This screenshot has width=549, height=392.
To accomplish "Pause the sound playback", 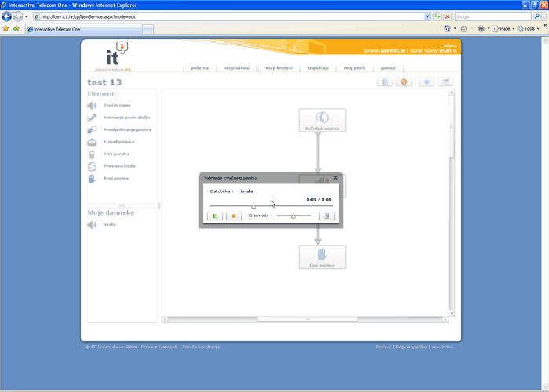I will 214,216.
